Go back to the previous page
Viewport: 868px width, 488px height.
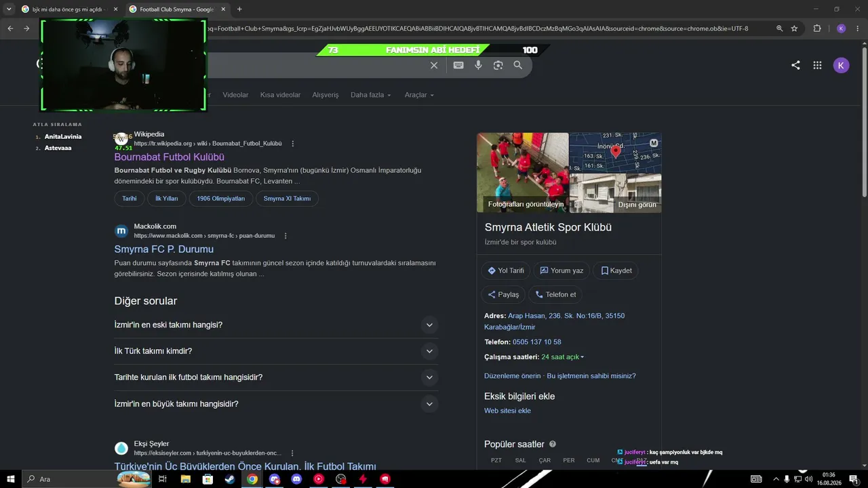pos(10,28)
